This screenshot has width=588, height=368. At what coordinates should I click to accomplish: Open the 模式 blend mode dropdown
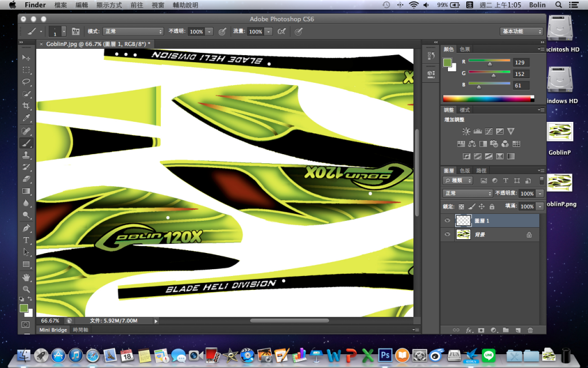133,32
